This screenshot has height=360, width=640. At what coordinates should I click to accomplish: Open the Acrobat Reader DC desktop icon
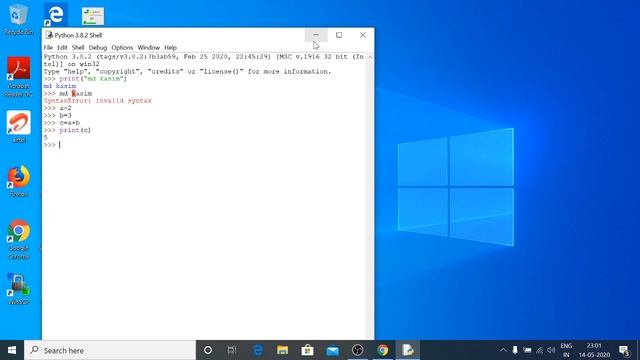tap(18, 77)
